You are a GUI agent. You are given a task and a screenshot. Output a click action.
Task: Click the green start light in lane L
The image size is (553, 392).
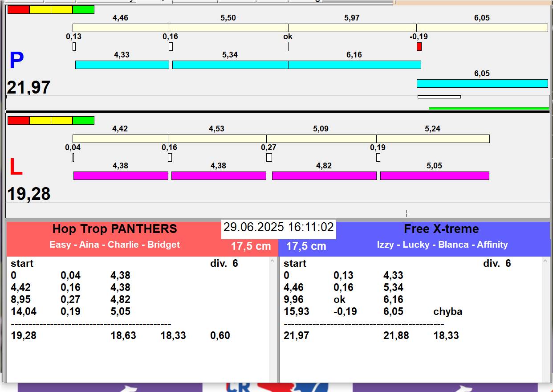83,120
